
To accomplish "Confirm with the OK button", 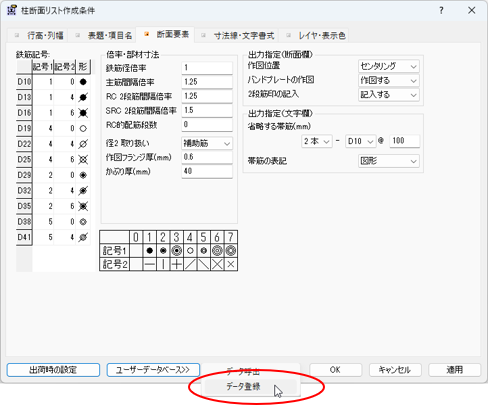I will (x=335, y=370).
